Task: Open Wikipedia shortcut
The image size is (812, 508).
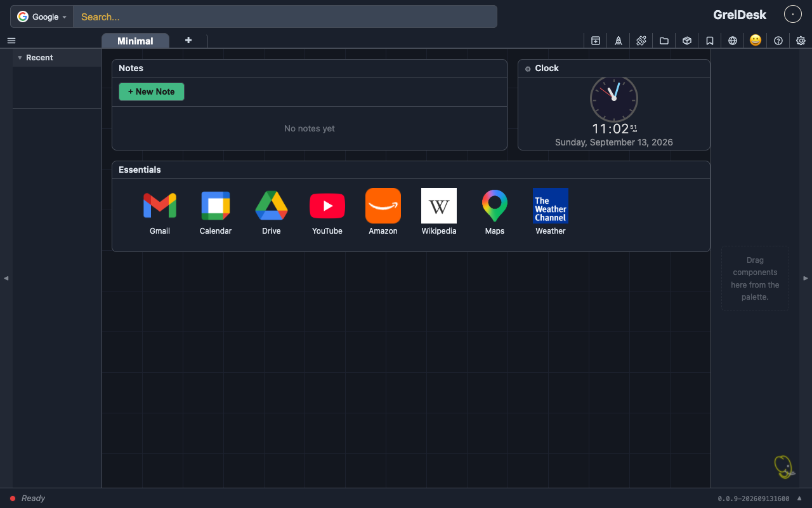Action: point(439,213)
